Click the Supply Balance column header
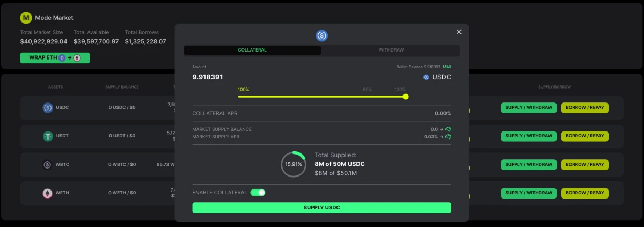 (122, 87)
